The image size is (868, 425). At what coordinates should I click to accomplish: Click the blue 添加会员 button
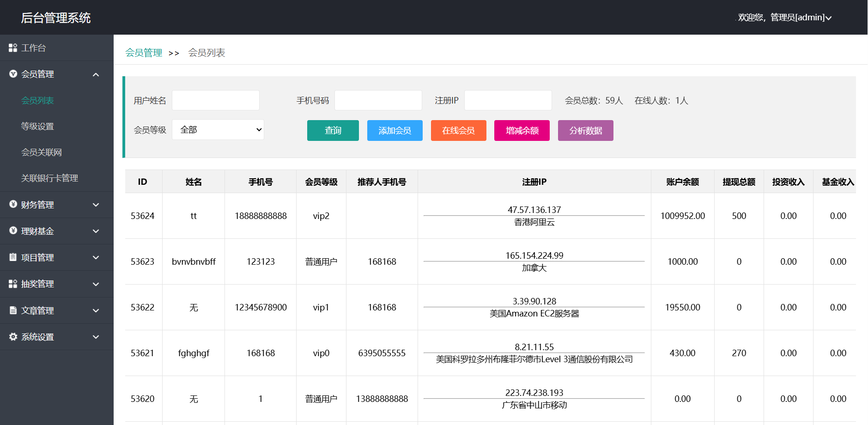[395, 130]
